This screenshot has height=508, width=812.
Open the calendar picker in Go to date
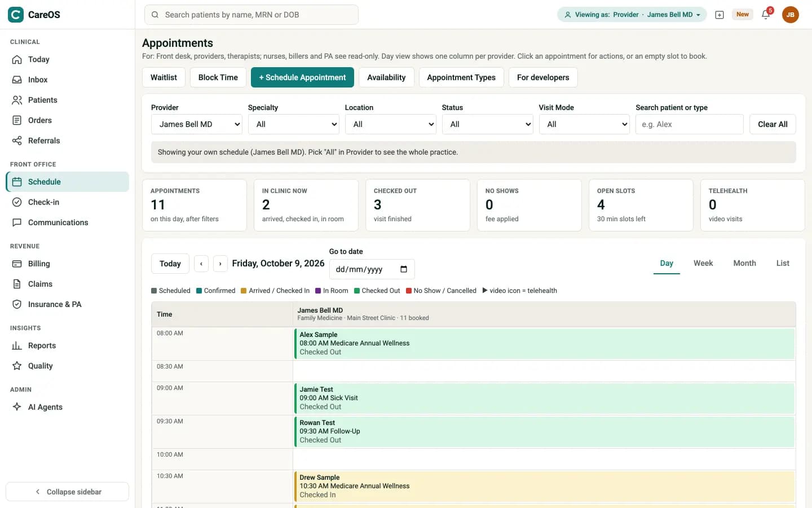(404, 269)
